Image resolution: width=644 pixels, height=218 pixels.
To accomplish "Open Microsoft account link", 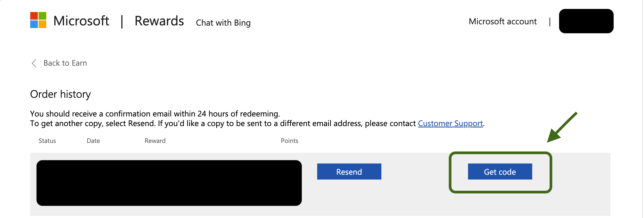I will [503, 21].
